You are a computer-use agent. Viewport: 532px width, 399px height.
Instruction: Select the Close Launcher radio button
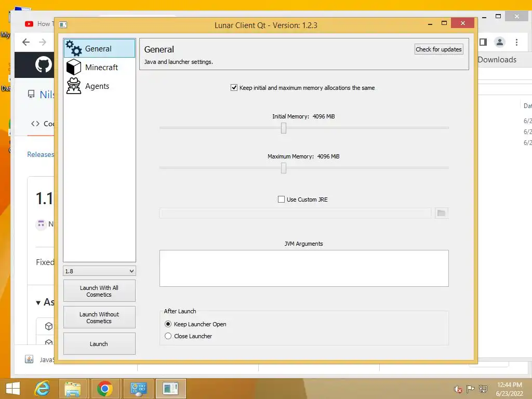tap(168, 336)
